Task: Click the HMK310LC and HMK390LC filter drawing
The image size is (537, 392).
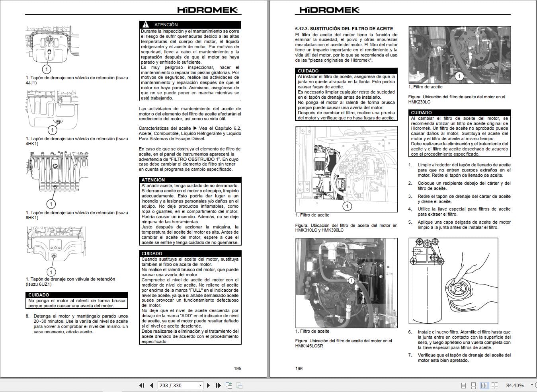Action: pos(346,169)
